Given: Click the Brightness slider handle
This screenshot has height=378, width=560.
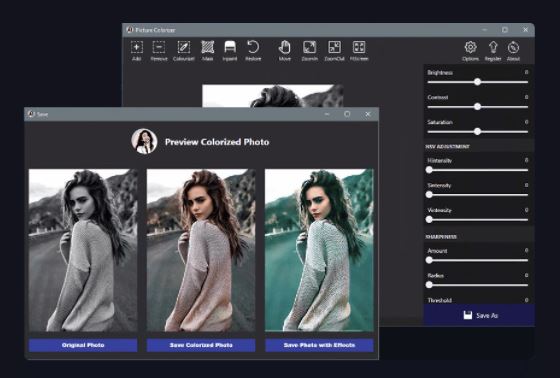Looking at the screenshot, I should (478, 82).
